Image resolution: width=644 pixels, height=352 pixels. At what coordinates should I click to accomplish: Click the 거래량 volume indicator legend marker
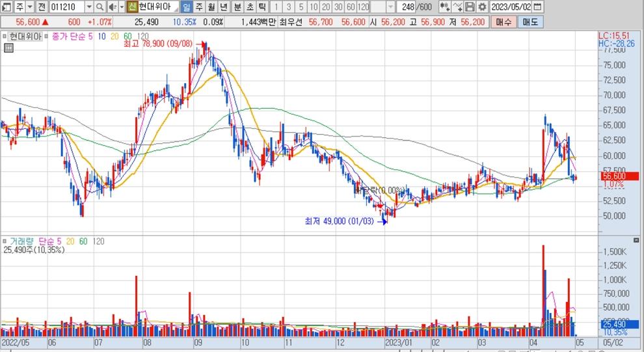click(x=5, y=241)
